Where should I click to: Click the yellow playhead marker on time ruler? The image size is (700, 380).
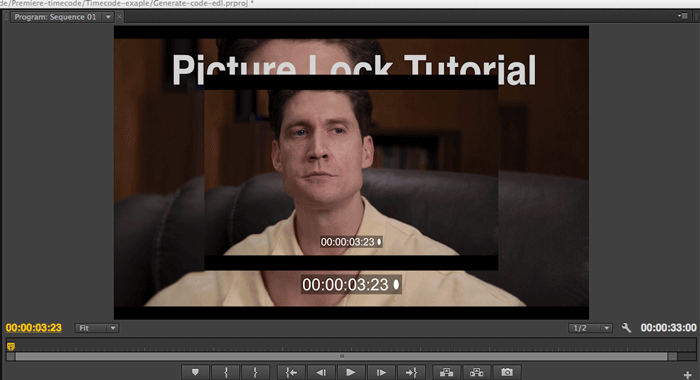pyautogui.click(x=11, y=346)
